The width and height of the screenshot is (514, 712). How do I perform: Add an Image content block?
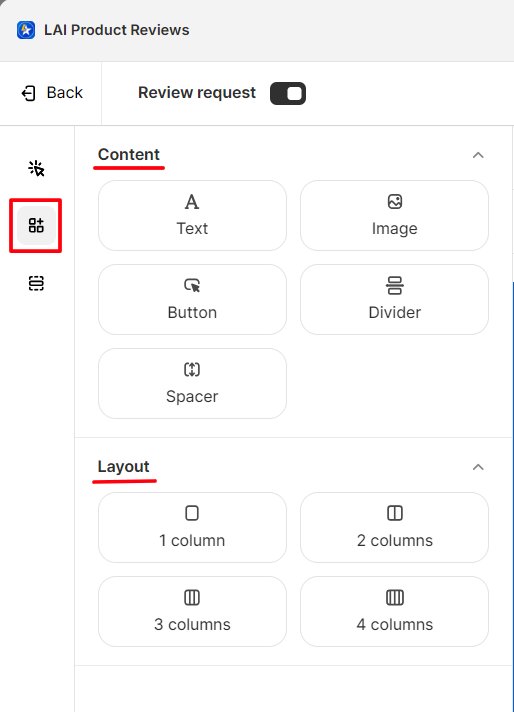394,215
